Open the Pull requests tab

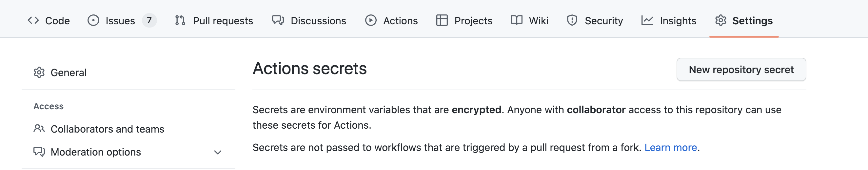click(223, 21)
